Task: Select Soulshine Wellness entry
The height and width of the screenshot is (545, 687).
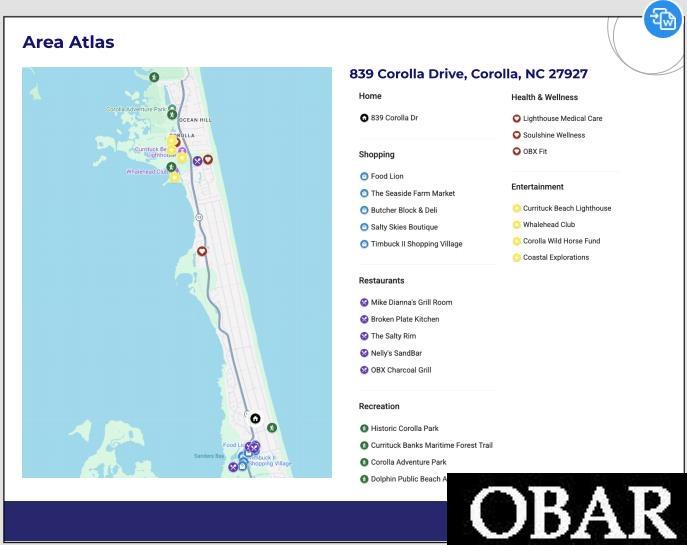Action: pos(549,135)
